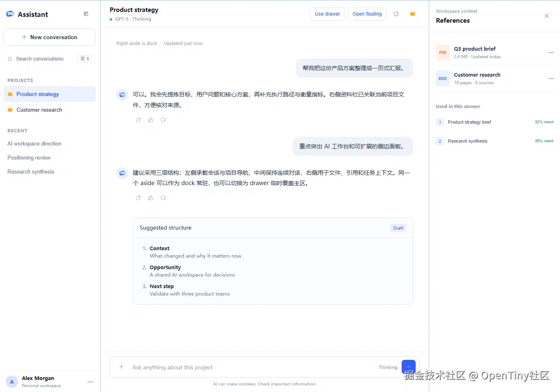Click the 92% match label
This screenshot has height=392, width=560.
point(544,122)
